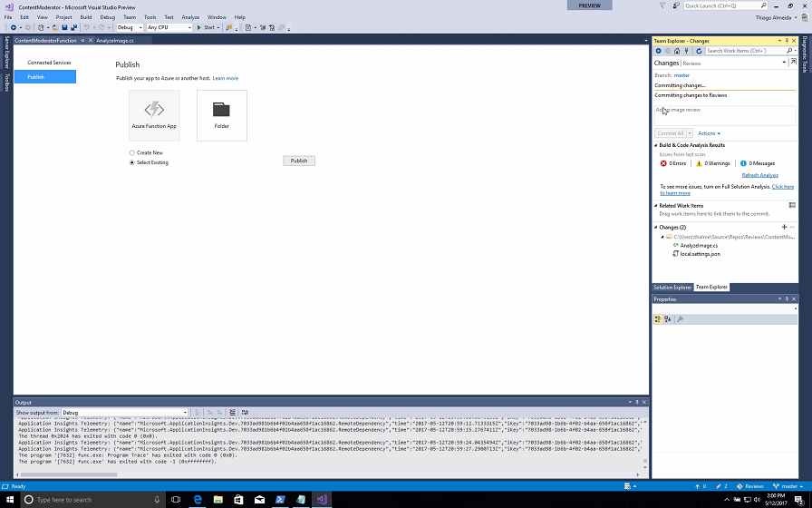Select local.settings.json in the changes list
Screen dimensions: 812x508
pos(700,254)
